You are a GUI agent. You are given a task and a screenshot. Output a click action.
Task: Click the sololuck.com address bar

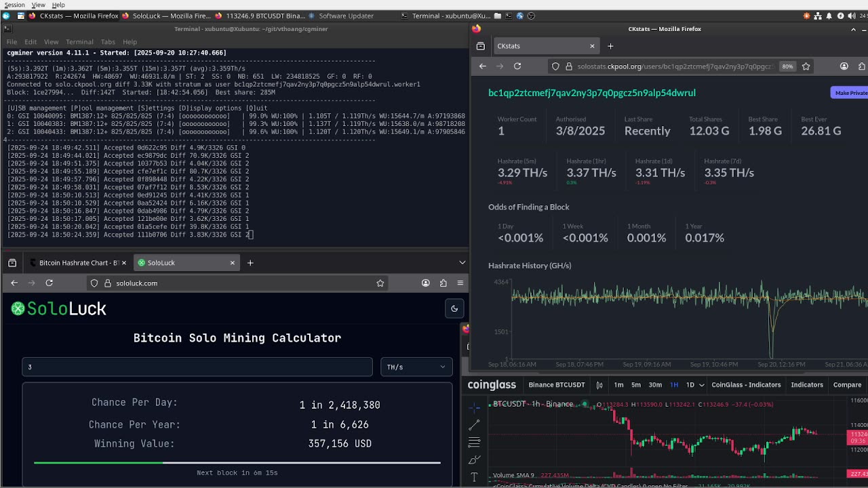(237, 283)
